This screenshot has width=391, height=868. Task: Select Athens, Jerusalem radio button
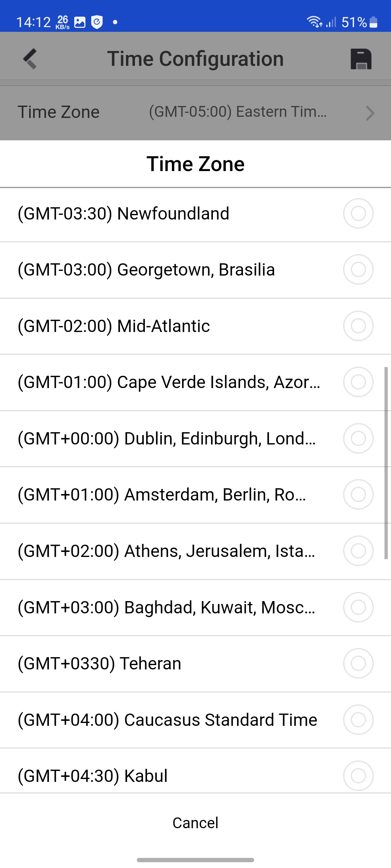(x=358, y=551)
